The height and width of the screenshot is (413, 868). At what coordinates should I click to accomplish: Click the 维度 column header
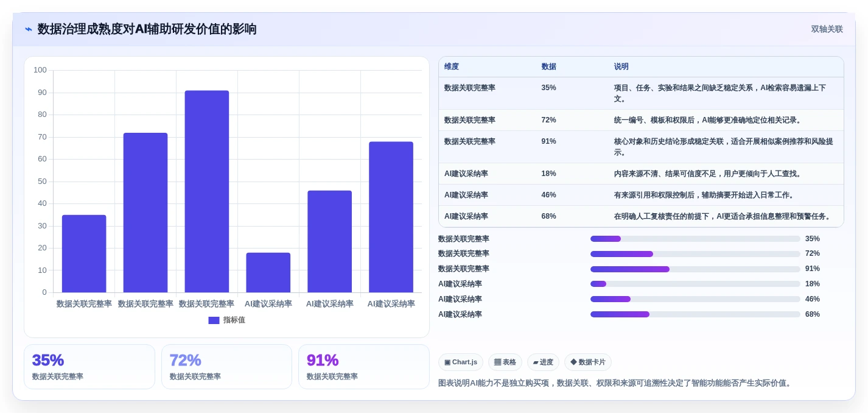[x=452, y=67]
